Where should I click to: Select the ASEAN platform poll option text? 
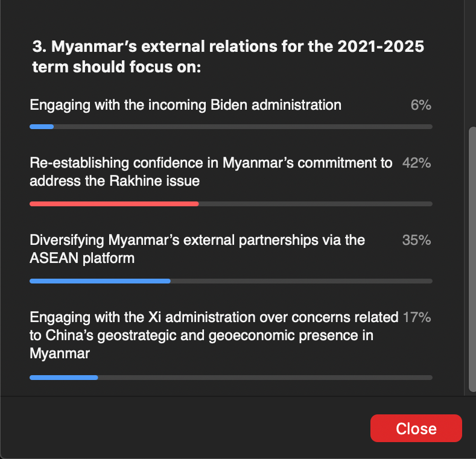point(197,248)
